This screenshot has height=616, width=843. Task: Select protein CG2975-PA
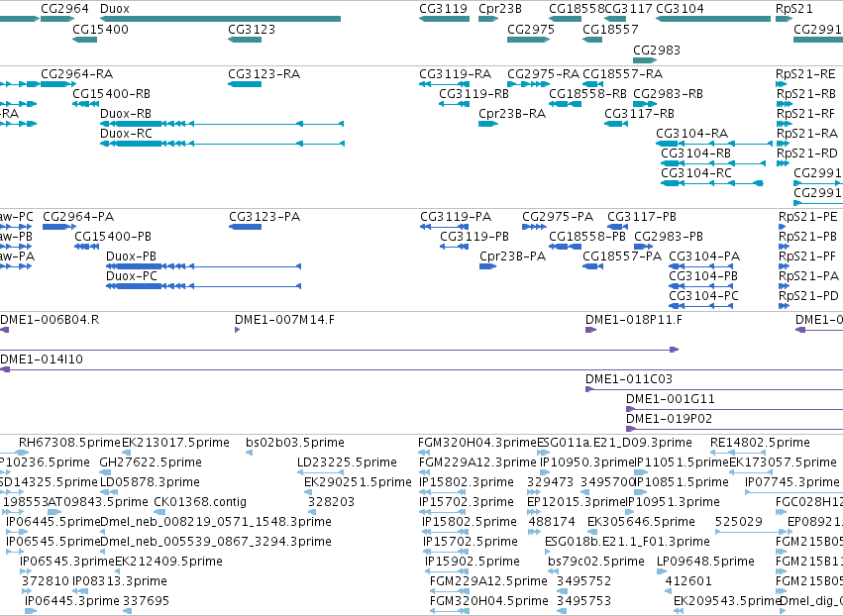[534, 227]
